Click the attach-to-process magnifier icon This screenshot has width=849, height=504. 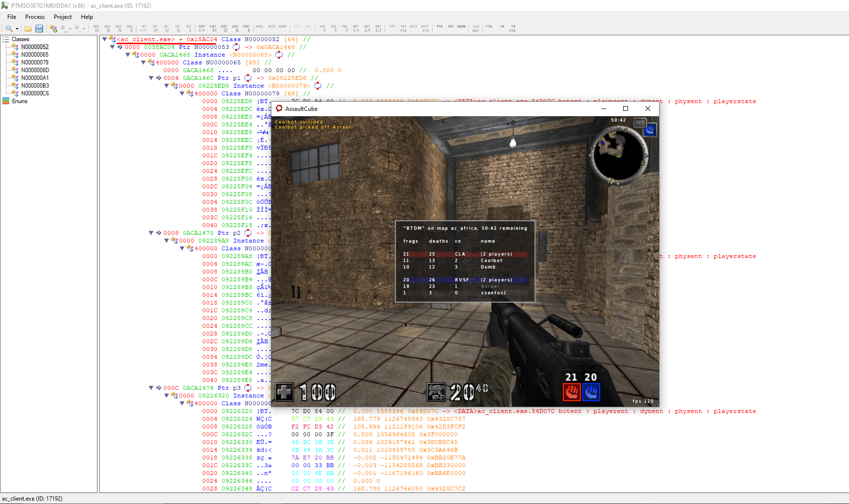point(9,29)
